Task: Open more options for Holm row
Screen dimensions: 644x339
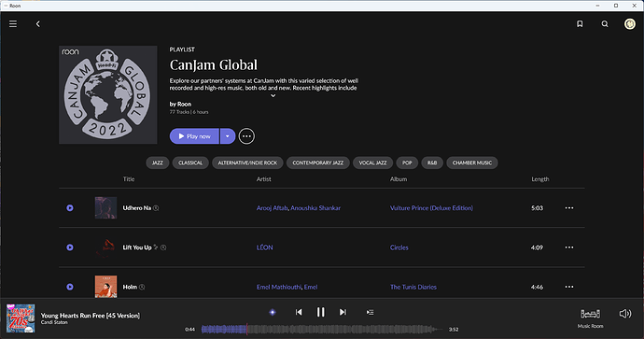Action: coord(568,287)
